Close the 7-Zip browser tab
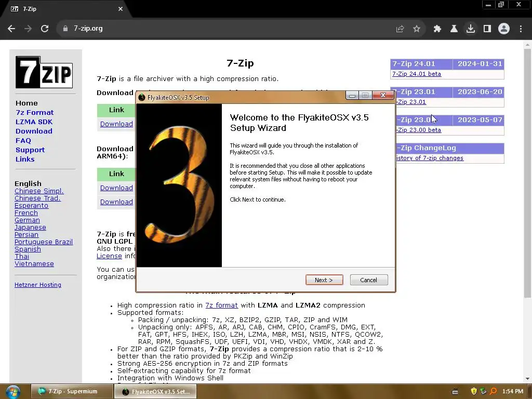 [x=121, y=9]
